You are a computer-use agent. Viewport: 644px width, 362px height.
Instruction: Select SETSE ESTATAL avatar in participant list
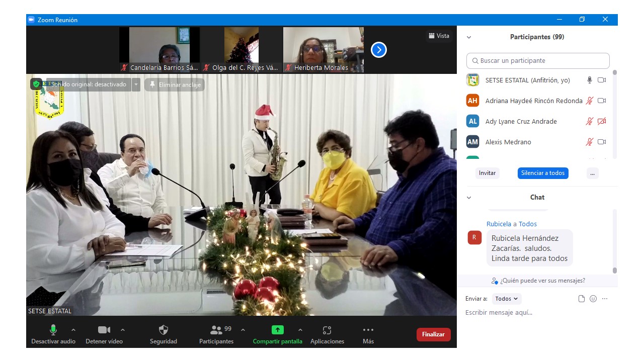472,80
